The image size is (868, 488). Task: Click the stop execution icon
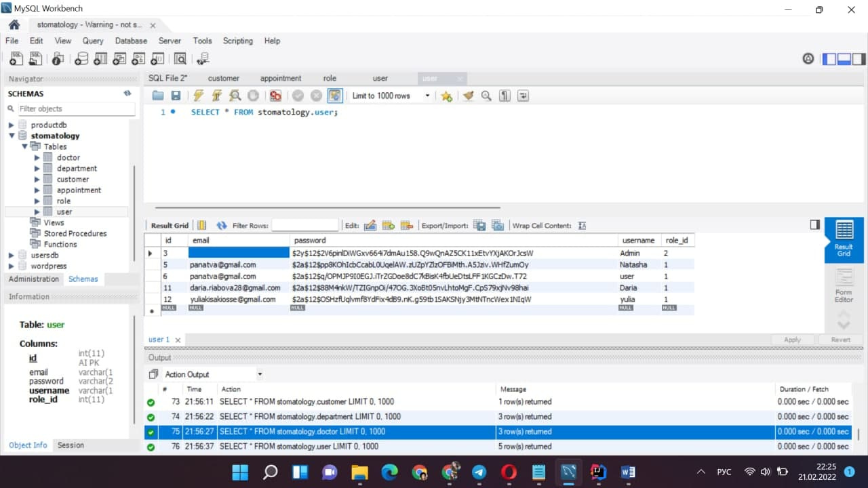pyautogui.click(x=253, y=96)
